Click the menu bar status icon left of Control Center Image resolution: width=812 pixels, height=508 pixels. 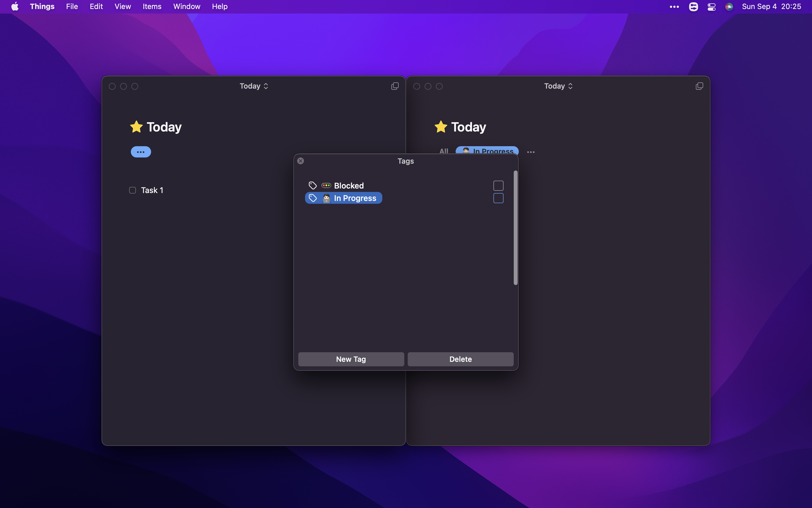click(693, 7)
